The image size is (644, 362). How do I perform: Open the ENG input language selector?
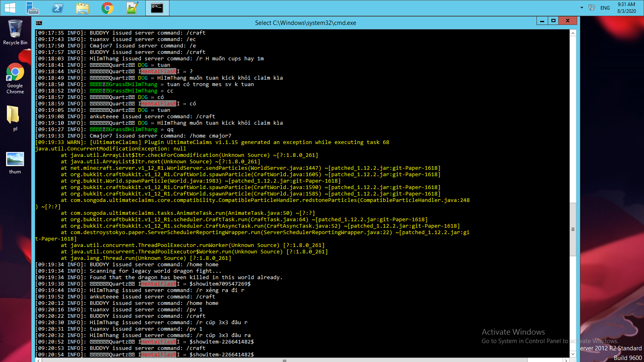pyautogui.click(x=605, y=8)
